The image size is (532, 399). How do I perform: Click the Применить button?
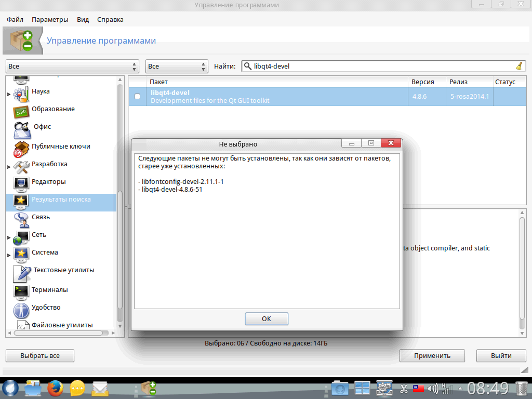[x=432, y=355]
